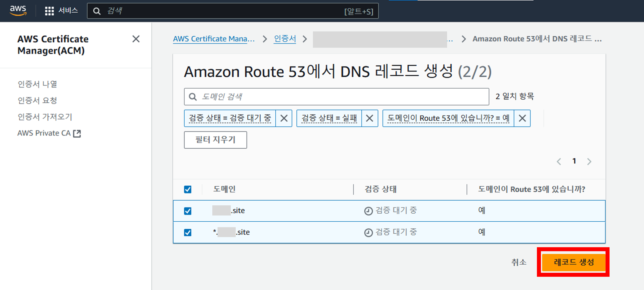Screen dimensions: 644x290
Task: Click 검증 대기 중 status in wildcard row
Action: point(396,232)
